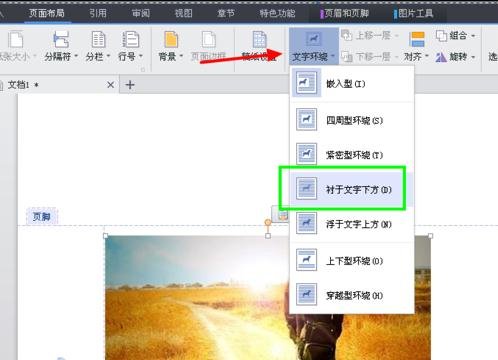Open the 背景 page background icon
The height and width of the screenshot is (360, 498).
pyautogui.click(x=171, y=40)
